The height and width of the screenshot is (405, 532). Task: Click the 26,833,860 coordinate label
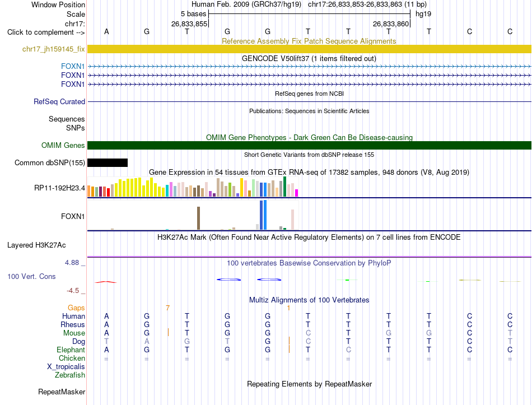[390, 24]
